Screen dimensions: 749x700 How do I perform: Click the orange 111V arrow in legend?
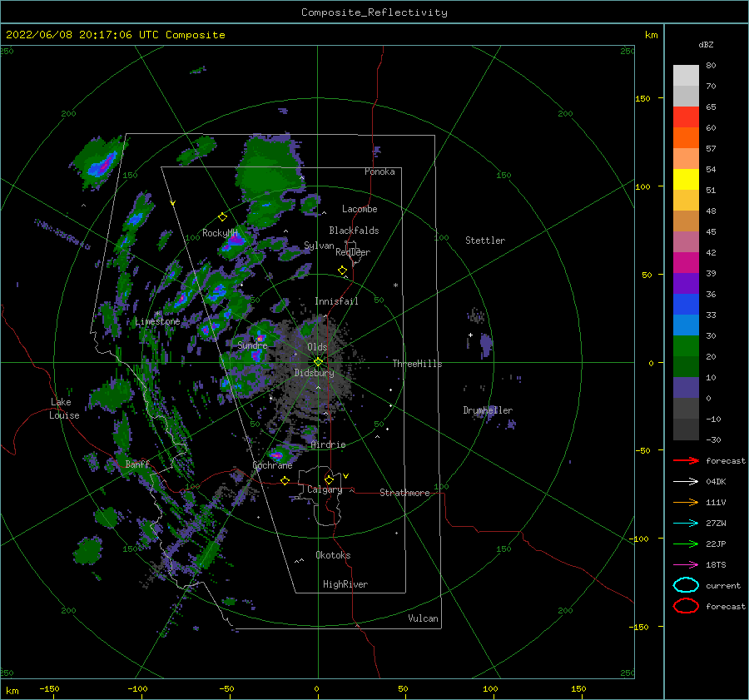[686, 502]
